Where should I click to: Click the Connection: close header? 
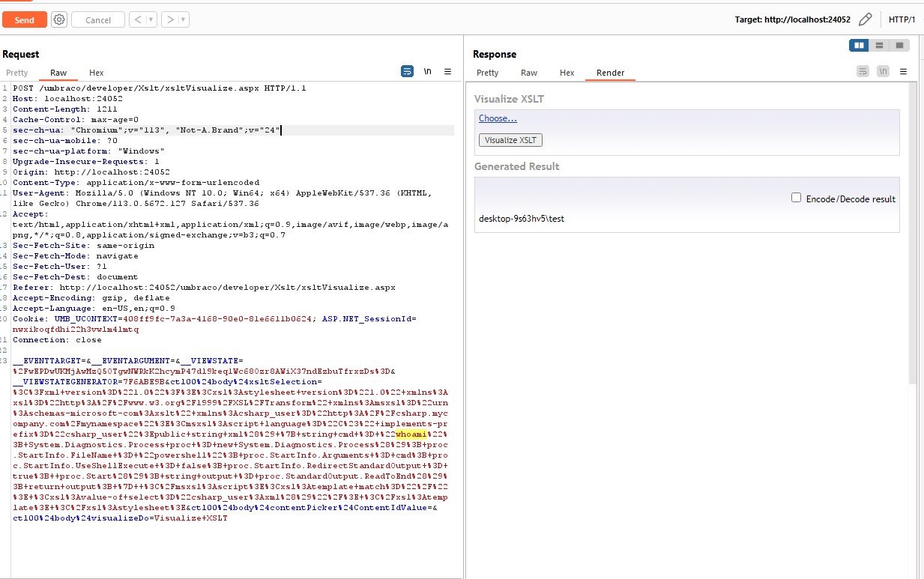58,340
